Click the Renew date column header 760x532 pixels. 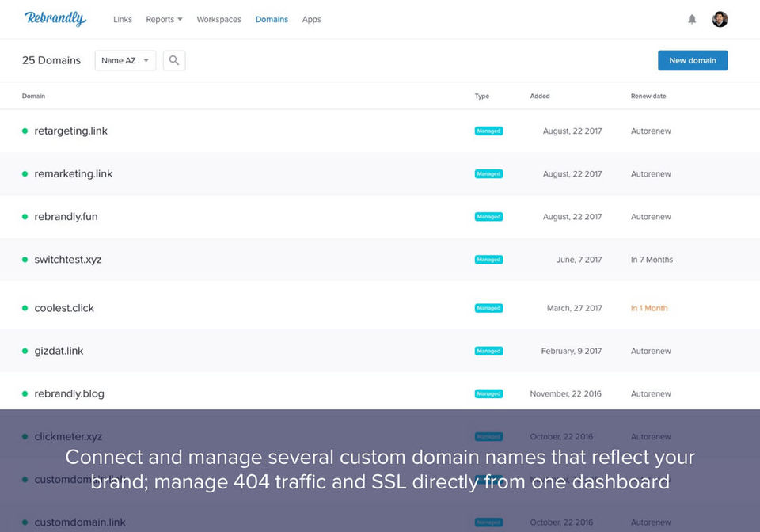coord(648,97)
